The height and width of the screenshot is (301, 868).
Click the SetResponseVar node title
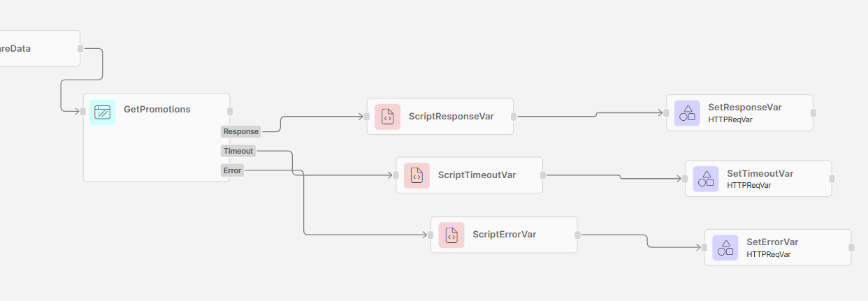744,108
